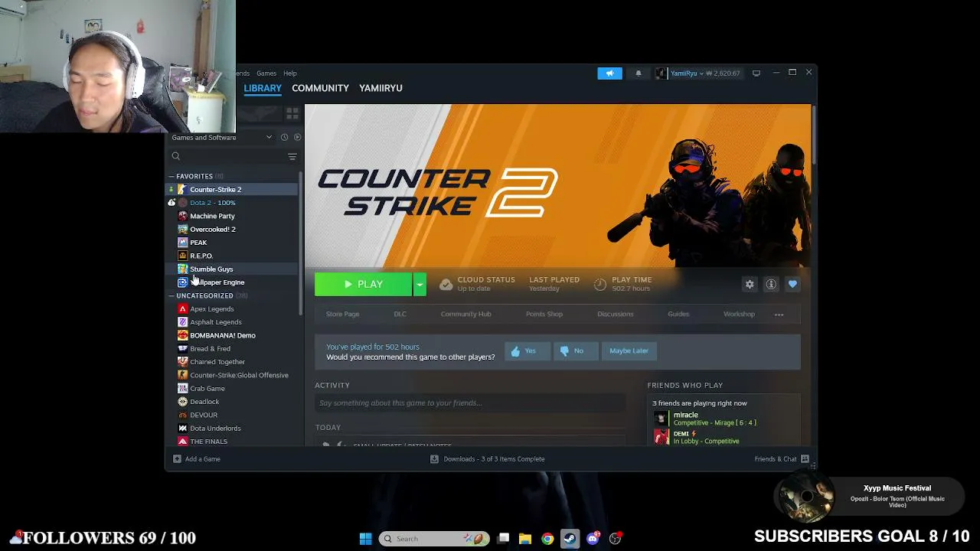Select the Stumble Guys game icon
This screenshot has width=980, height=551.
pos(182,269)
